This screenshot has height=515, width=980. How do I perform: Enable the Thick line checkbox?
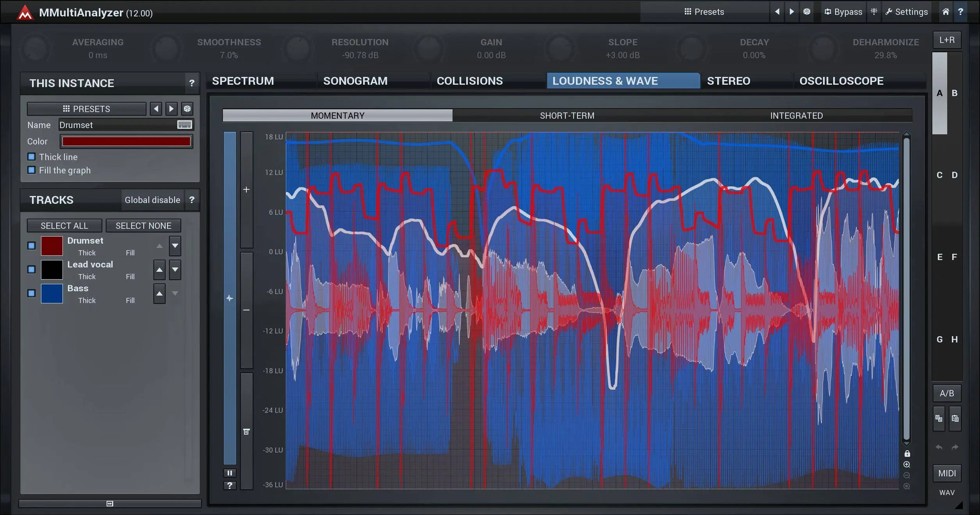(32, 157)
